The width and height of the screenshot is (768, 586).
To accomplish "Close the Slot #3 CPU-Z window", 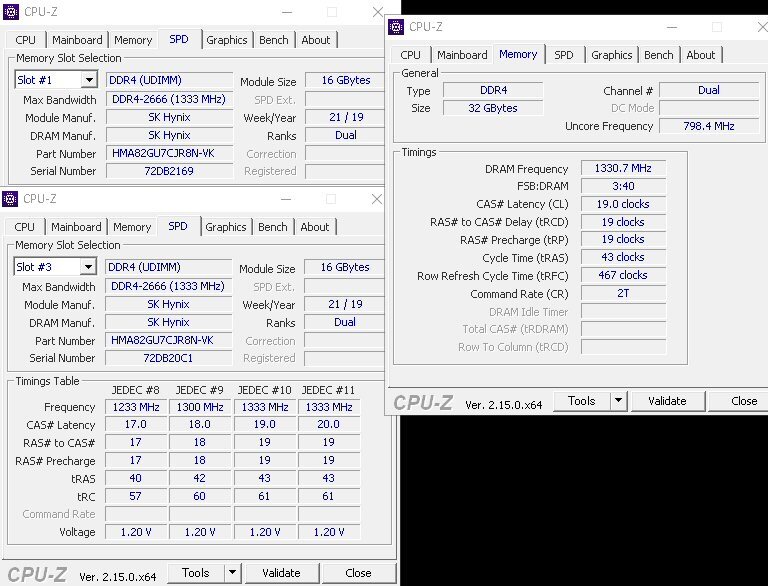I will (x=377, y=199).
